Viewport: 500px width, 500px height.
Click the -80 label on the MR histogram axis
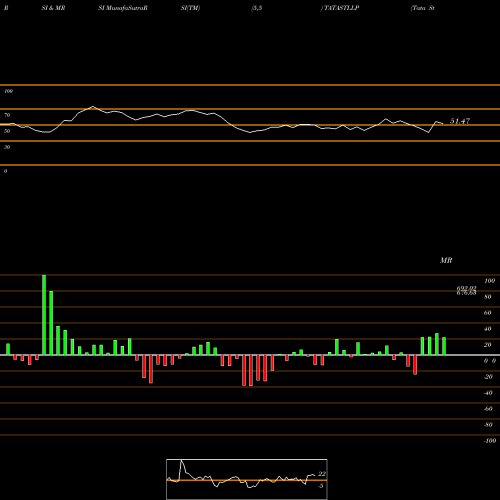[488, 425]
